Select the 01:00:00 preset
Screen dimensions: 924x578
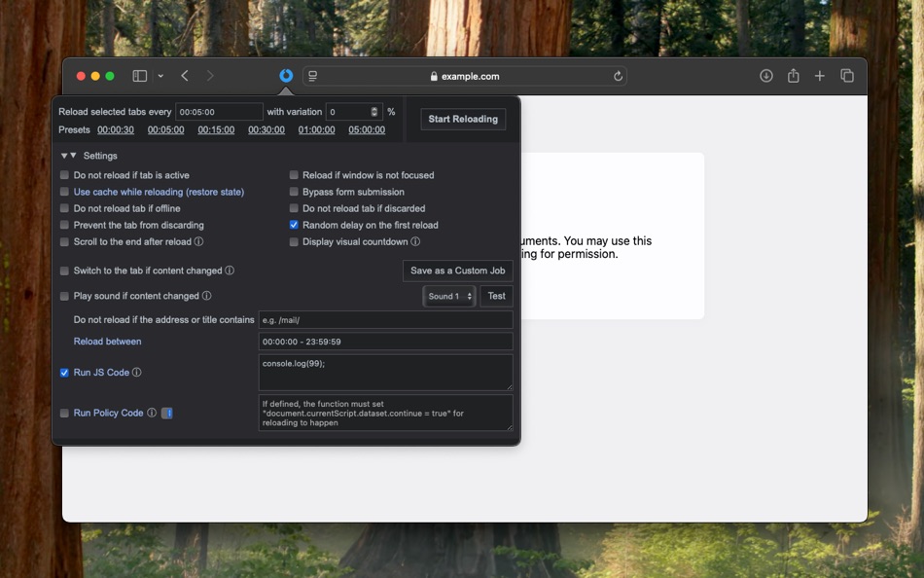(x=316, y=129)
